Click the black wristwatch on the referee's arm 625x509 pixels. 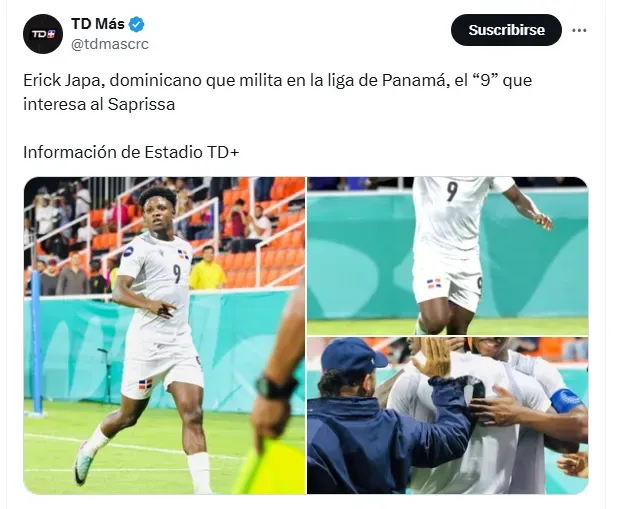tap(276, 387)
